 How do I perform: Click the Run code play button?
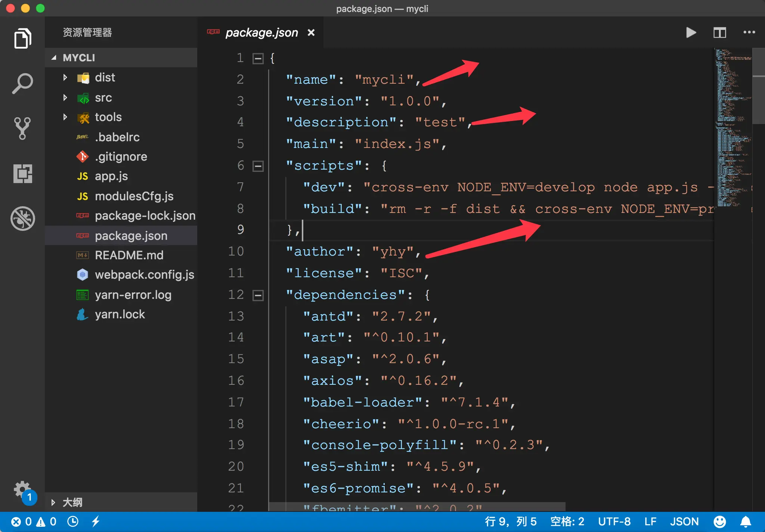[691, 33]
